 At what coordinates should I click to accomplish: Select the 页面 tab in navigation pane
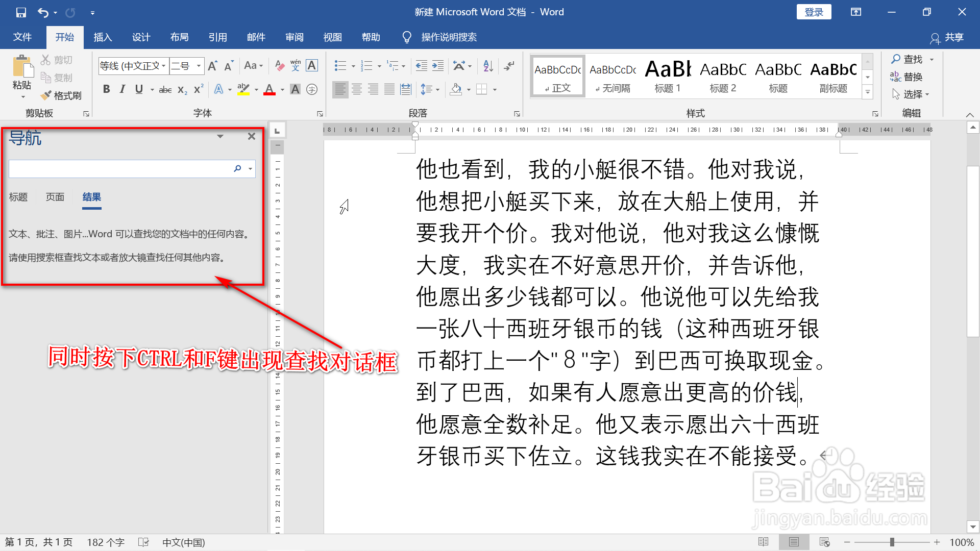tap(55, 197)
